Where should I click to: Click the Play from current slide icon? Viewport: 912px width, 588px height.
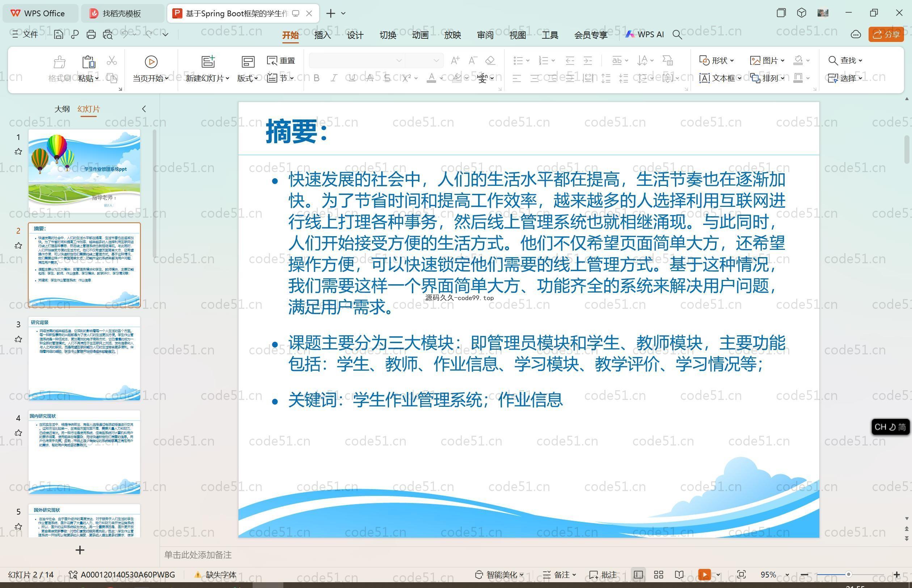point(151,62)
